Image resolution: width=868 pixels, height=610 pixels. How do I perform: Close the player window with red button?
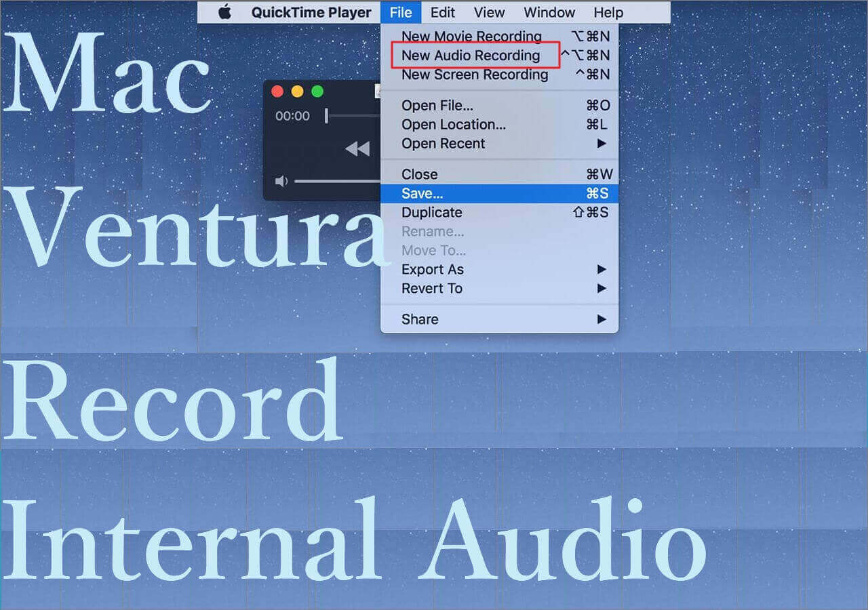click(277, 91)
